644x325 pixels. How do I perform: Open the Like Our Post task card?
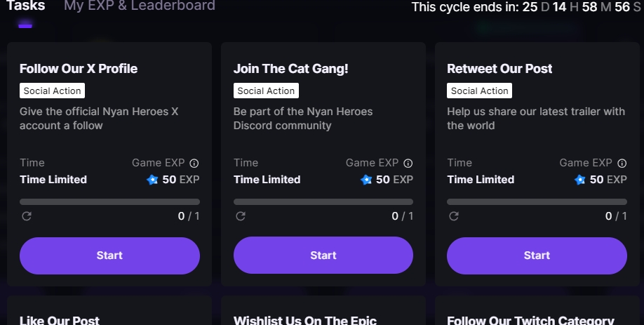point(60,319)
